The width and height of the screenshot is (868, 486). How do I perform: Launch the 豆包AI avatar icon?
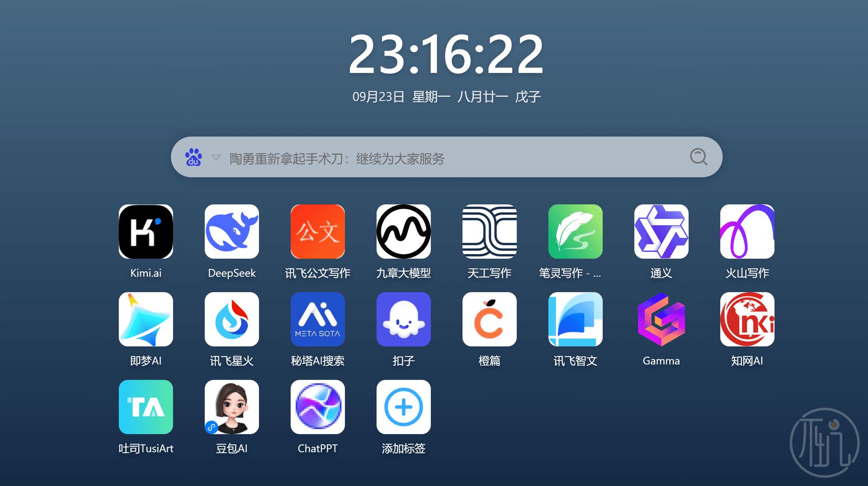231,407
